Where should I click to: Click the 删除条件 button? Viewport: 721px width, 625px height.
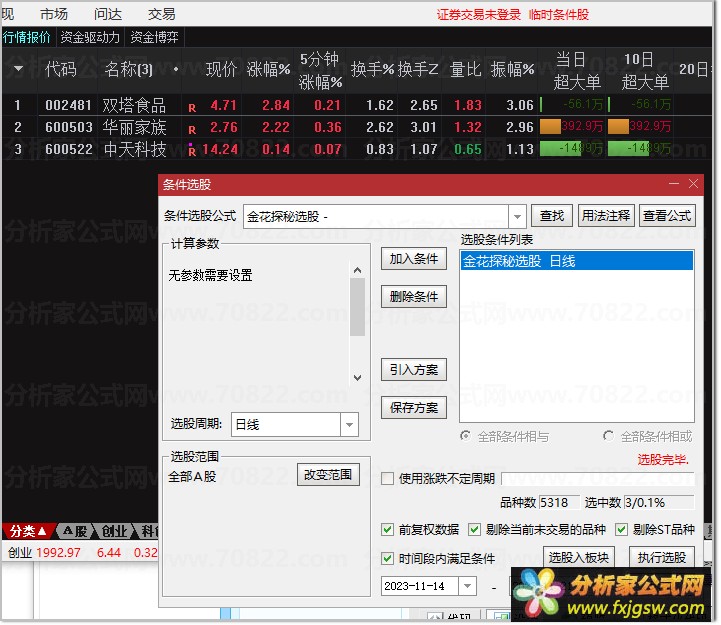[414, 297]
